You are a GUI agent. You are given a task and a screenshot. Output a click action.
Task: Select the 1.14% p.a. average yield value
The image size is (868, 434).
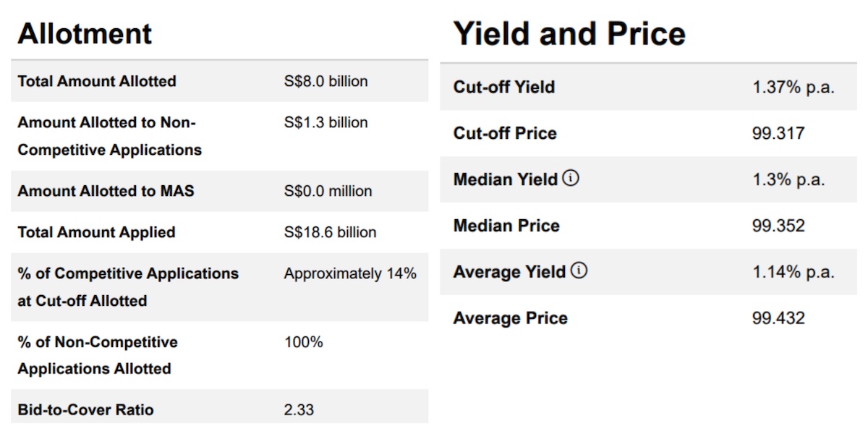(793, 272)
